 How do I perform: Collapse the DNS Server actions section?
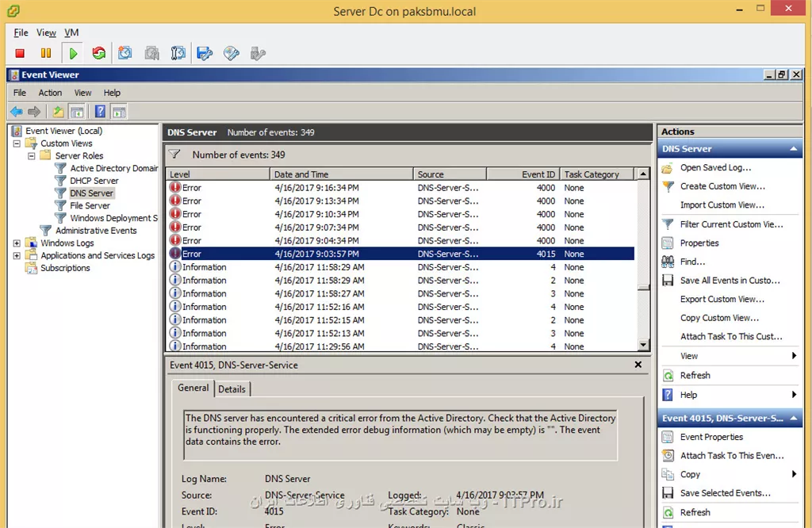coord(793,148)
